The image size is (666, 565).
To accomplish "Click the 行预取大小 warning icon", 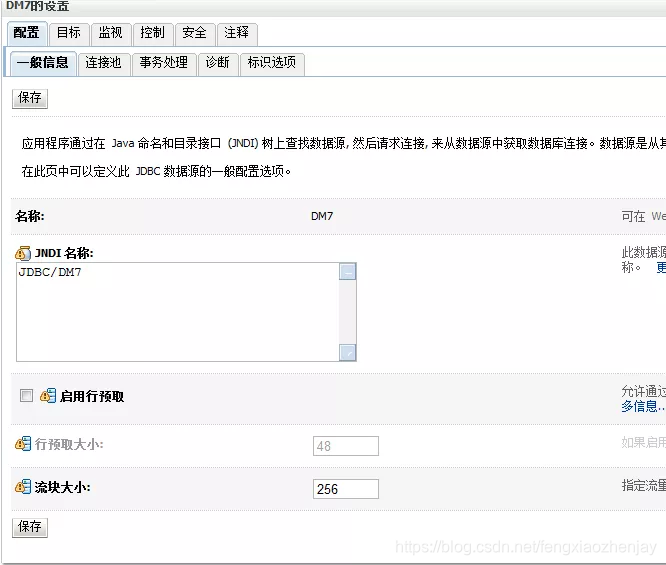I will pos(23,444).
